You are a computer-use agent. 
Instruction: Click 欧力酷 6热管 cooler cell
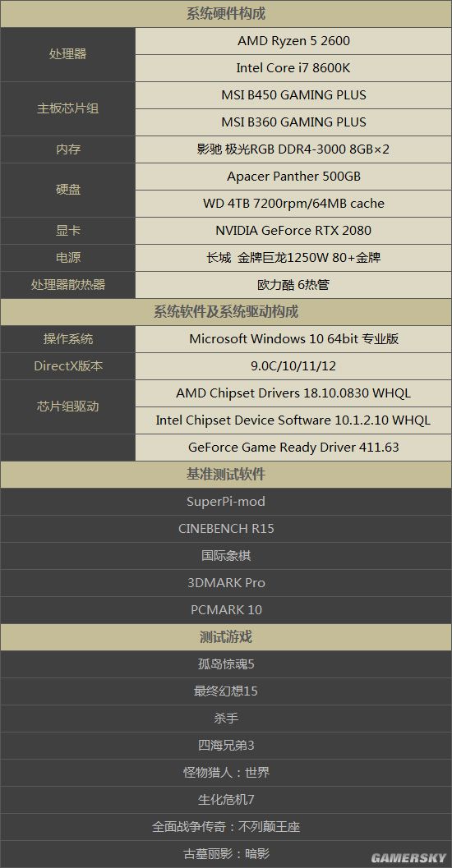[x=293, y=285]
